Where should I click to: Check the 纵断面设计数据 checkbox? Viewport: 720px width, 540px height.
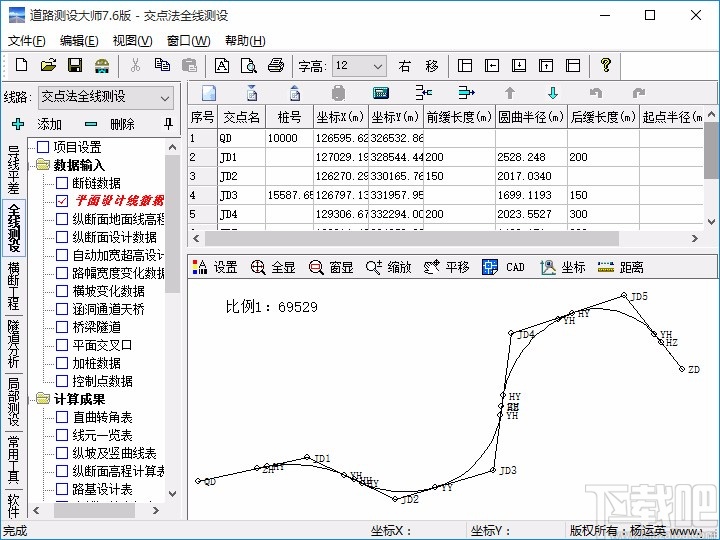click(x=62, y=237)
